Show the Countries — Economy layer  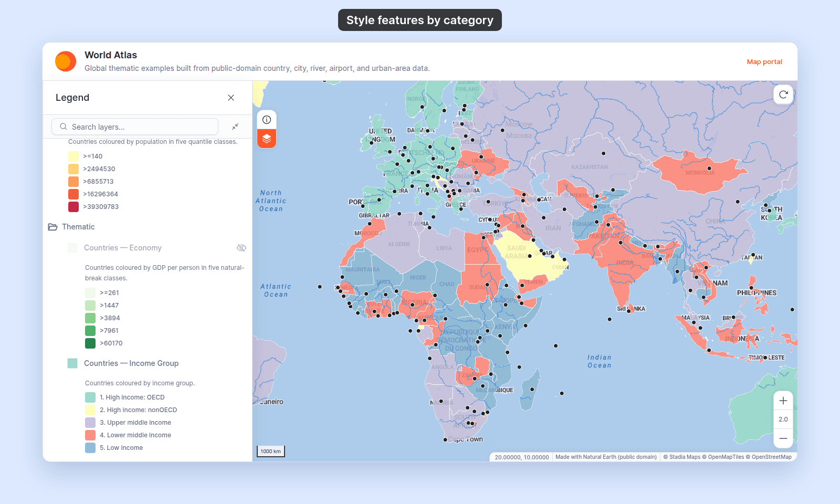coord(241,248)
